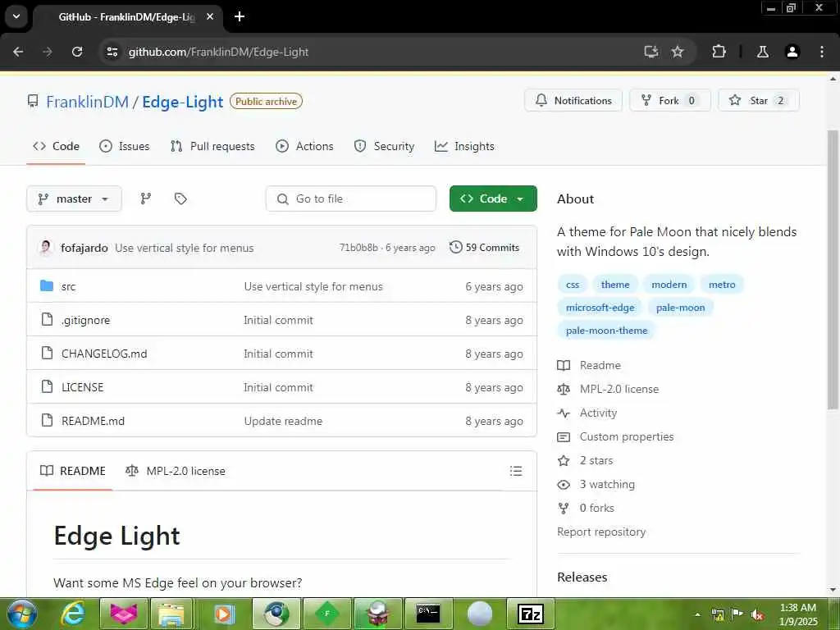Click the css topic tag

click(573, 285)
